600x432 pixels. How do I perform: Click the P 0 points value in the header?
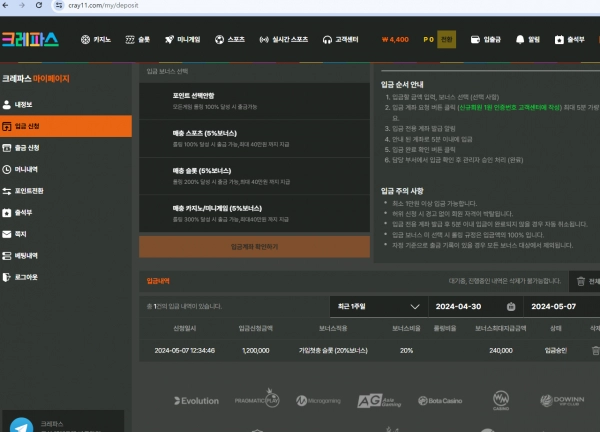428,39
